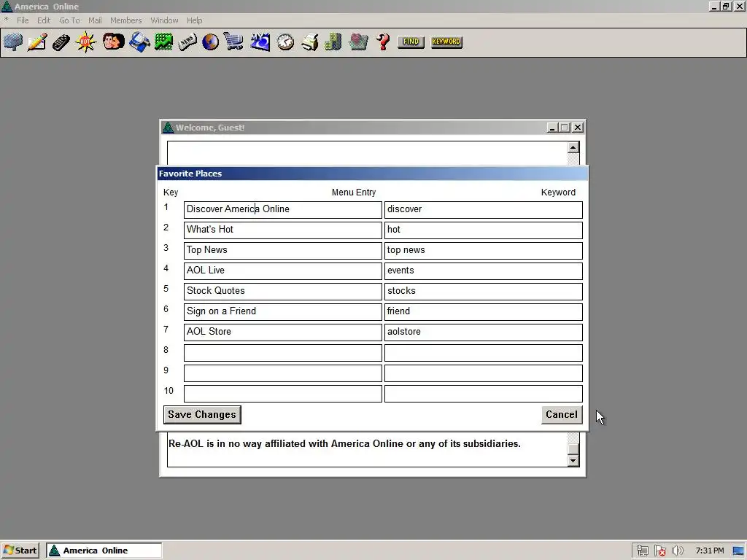Click the People Connection faces icon

[x=113, y=42]
